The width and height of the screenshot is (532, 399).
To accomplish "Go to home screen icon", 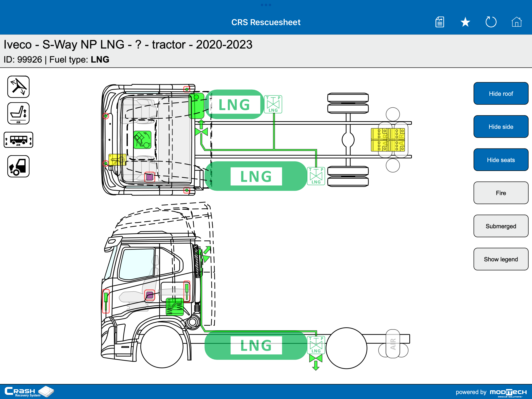I will (x=516, y=22).
